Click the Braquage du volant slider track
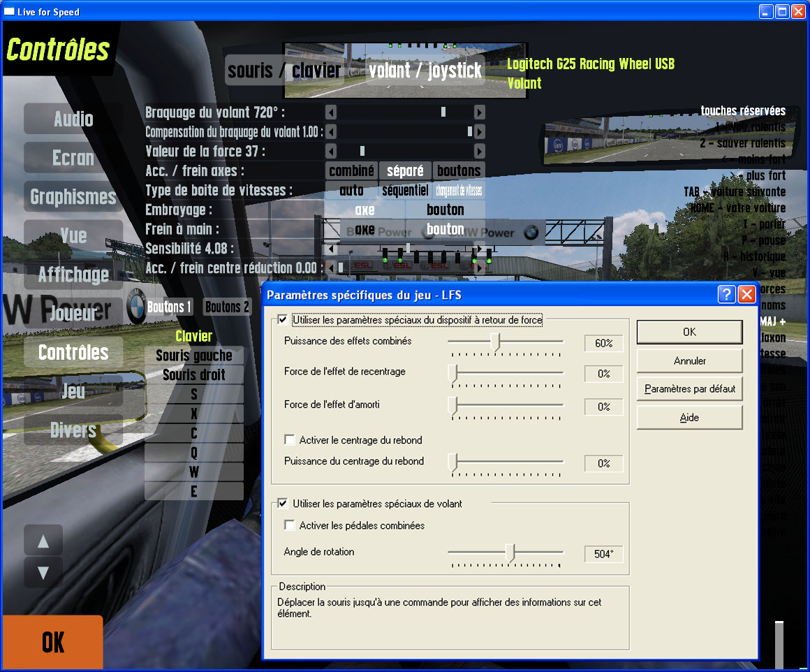This screenshot has width=810, height=672. click(x=405, y=112)
